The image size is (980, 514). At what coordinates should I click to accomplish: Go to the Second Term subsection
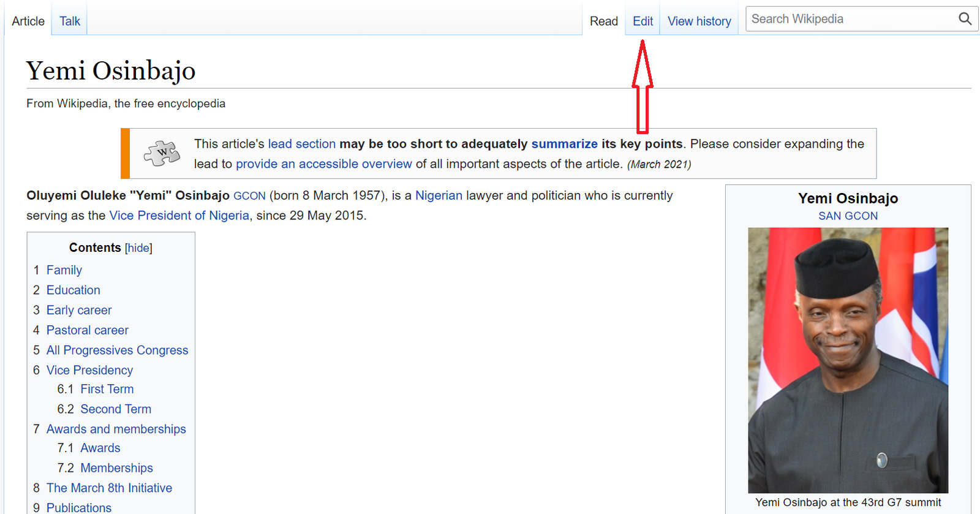click(116, 409)
